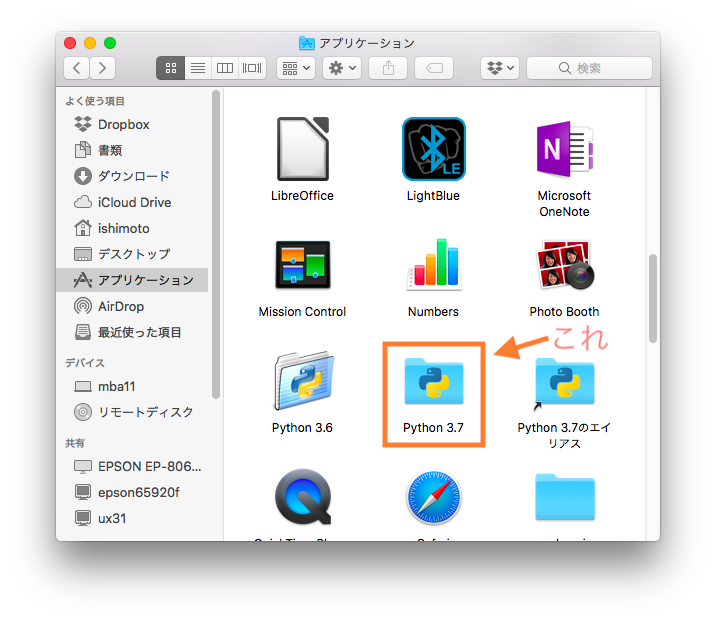Switch to list view

[198, 68]
